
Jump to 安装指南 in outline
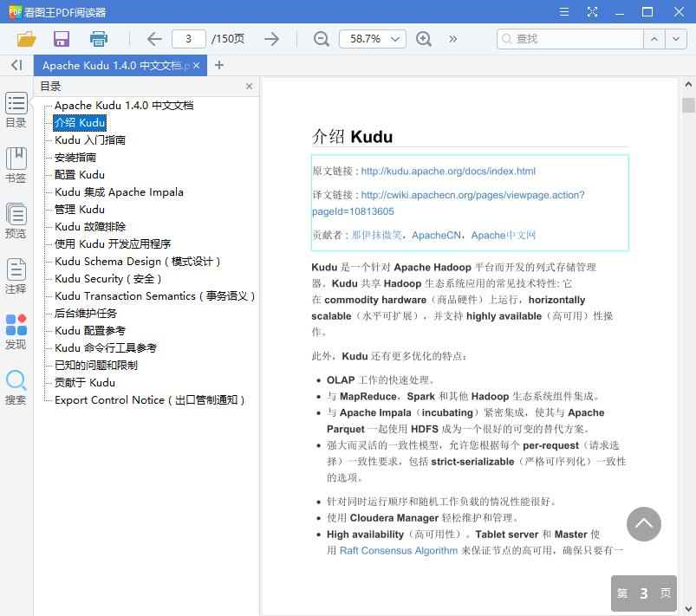pyautogui.click(x=75, y=158)
